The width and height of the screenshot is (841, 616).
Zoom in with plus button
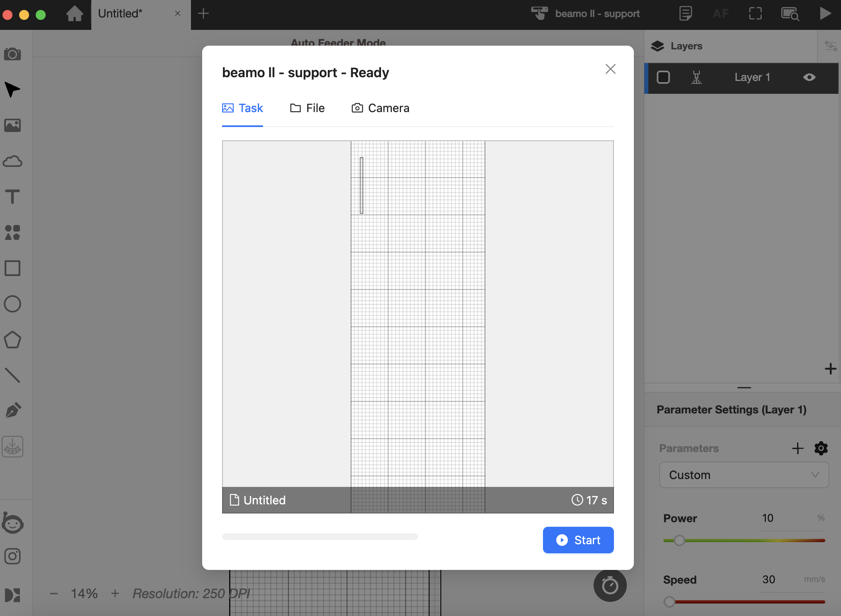pos(115,594)
